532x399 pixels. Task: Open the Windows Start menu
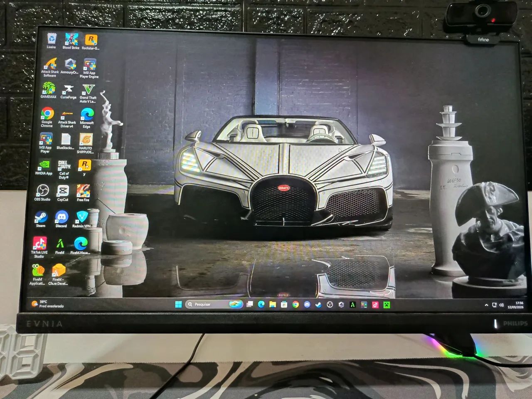tap(178, 304)
